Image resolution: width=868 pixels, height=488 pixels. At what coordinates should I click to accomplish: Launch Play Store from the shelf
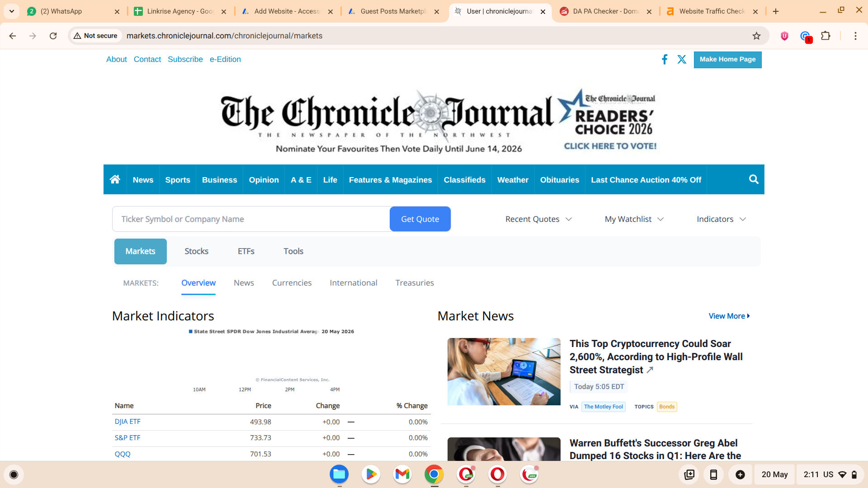click(371, 474)
